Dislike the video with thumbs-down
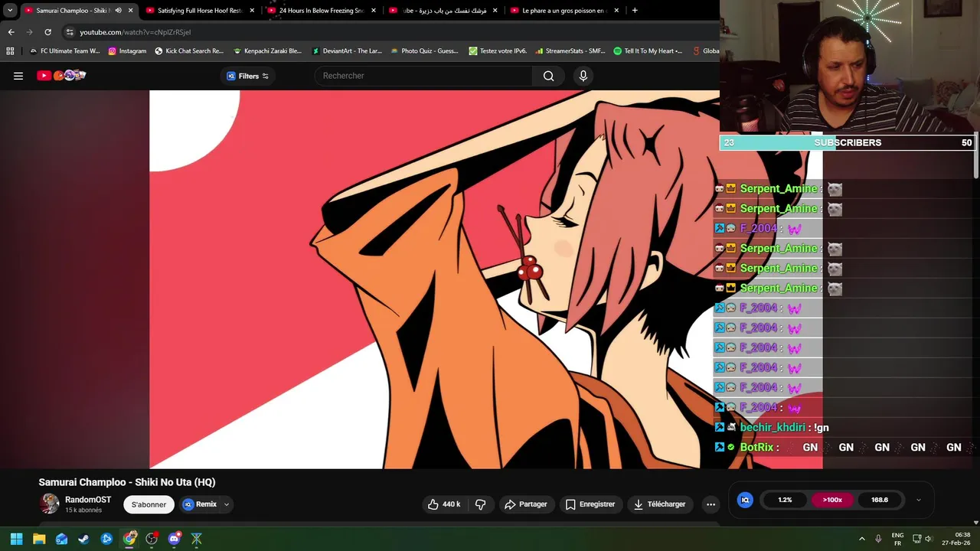 [x=480, y=504]
